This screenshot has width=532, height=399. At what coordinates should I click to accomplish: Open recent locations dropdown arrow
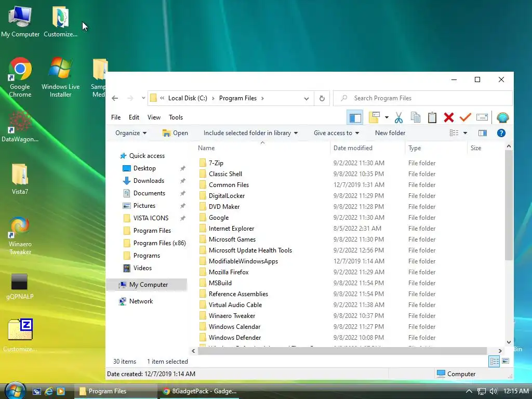click(143, 98)
